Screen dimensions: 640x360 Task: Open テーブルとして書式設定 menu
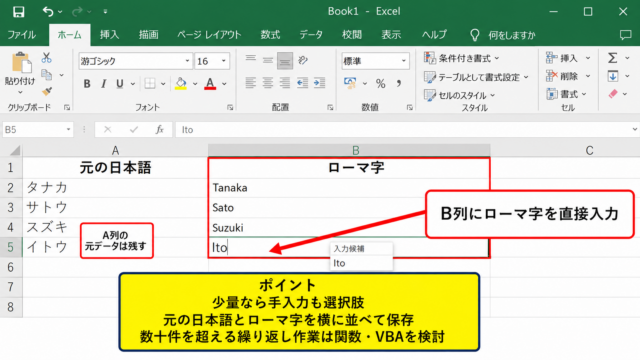coord(476,77)
